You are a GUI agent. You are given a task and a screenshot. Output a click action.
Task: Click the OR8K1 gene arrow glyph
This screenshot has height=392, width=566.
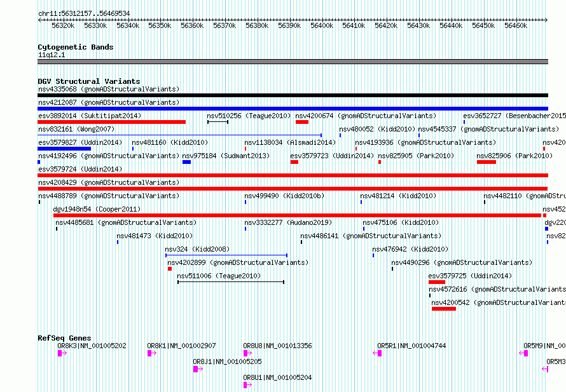[151, 353]
